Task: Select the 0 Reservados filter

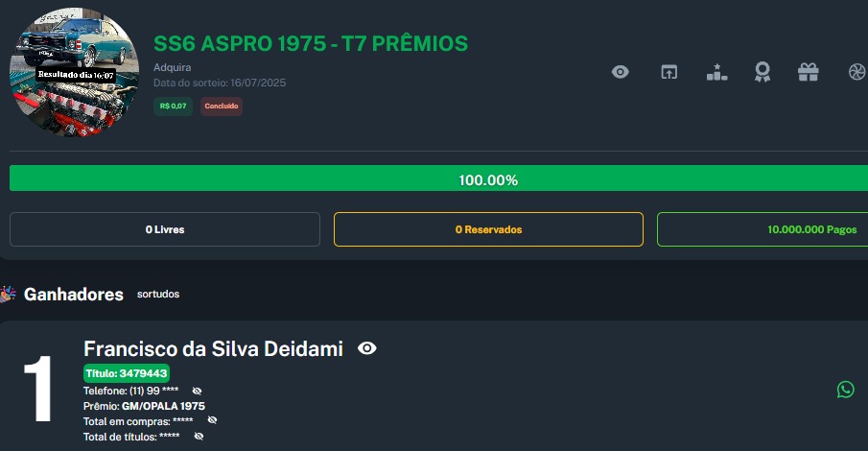Action: (488, 229)
